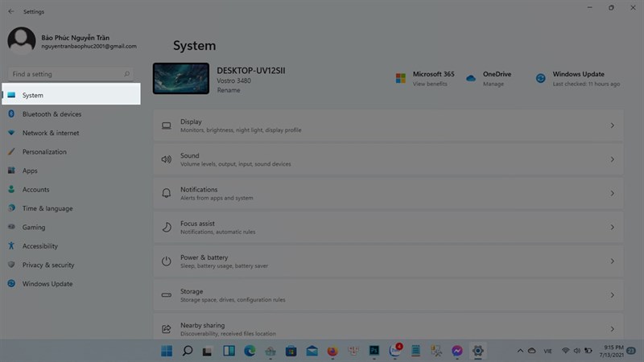Click the Time & language globe icon
644x362 pixels.
coord(11,208)
